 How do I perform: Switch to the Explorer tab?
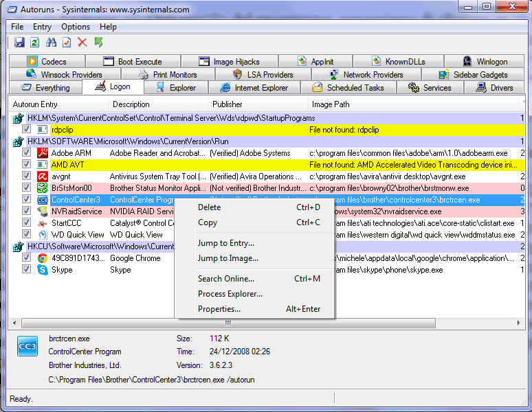click(x=176, y=88)
